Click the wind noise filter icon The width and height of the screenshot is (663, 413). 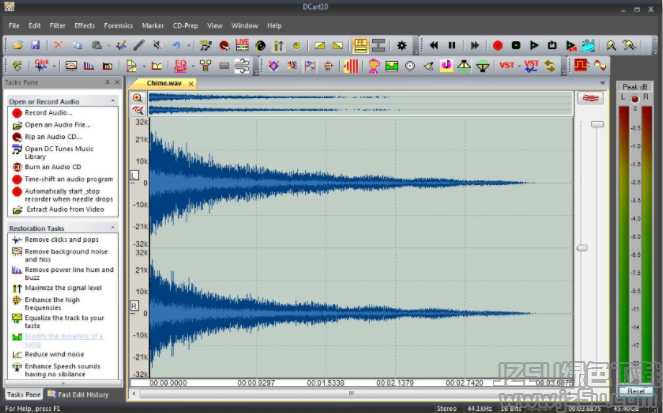[242, 66]
